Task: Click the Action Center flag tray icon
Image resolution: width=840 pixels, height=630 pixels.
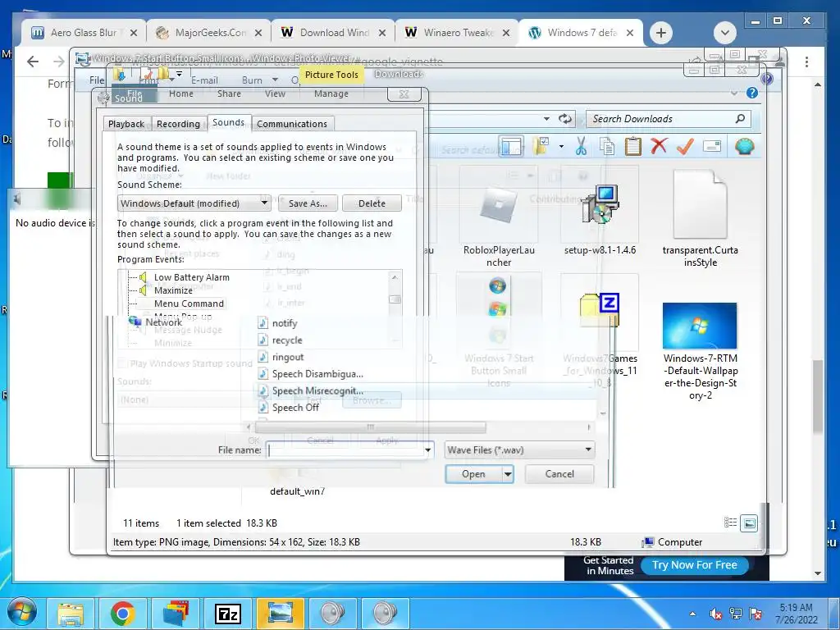Action: coord(756,614)
